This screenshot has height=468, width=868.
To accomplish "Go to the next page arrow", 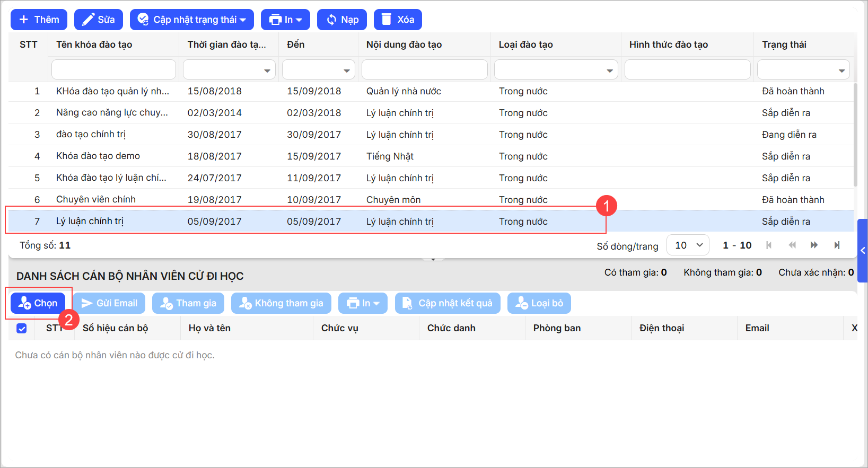I will [x=814, y=245].
